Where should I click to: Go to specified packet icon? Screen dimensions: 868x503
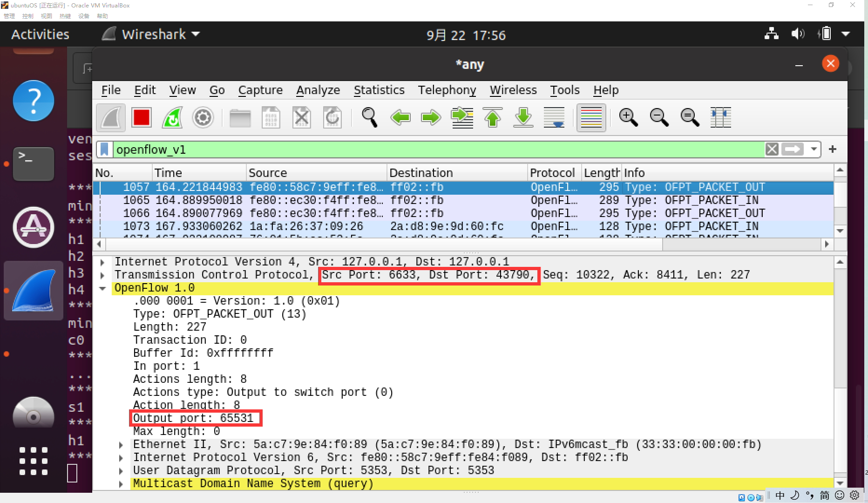coord(462,117)
